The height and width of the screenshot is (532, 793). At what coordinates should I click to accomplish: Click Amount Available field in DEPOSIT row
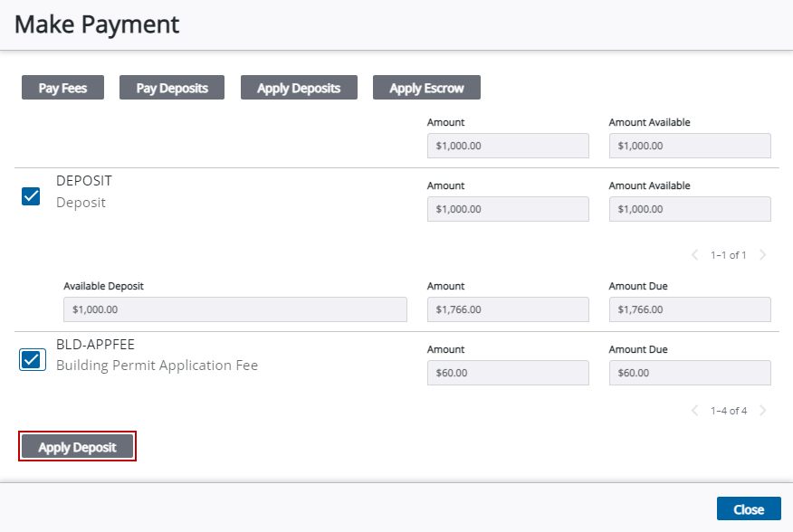689,209
